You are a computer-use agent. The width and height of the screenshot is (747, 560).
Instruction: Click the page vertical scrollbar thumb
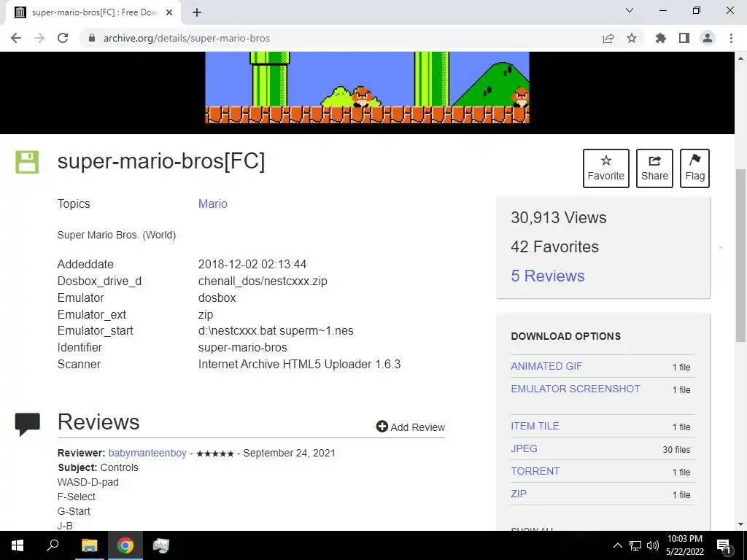tap(740, 254)
